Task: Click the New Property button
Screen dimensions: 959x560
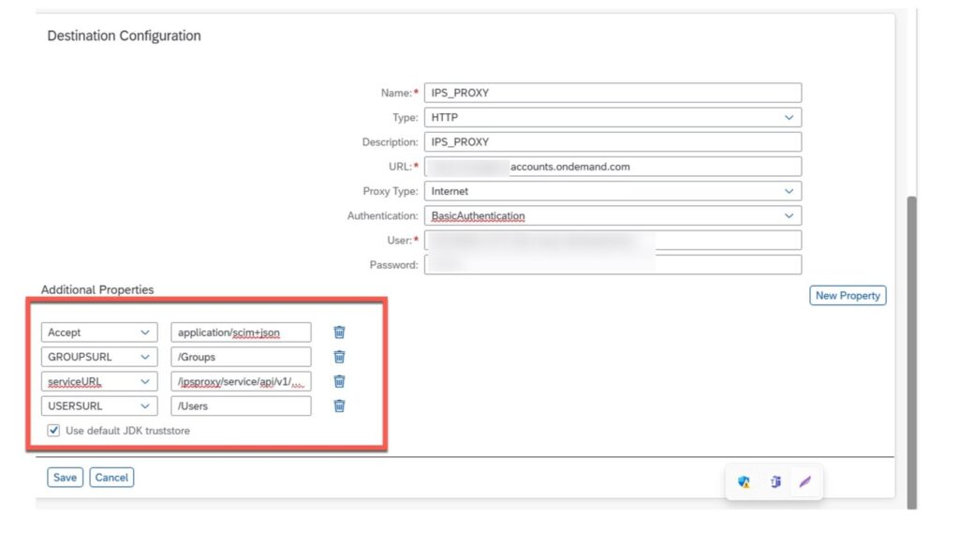Action: (x=847, y=295)
